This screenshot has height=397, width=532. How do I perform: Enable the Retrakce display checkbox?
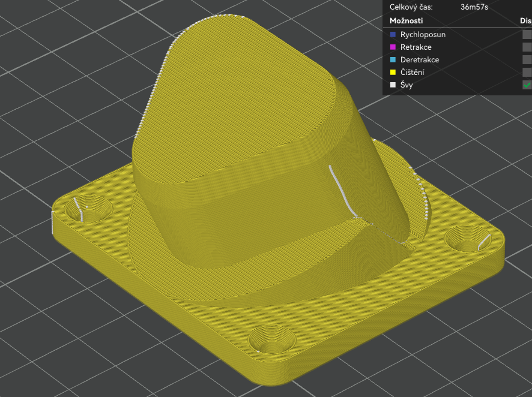527,47
